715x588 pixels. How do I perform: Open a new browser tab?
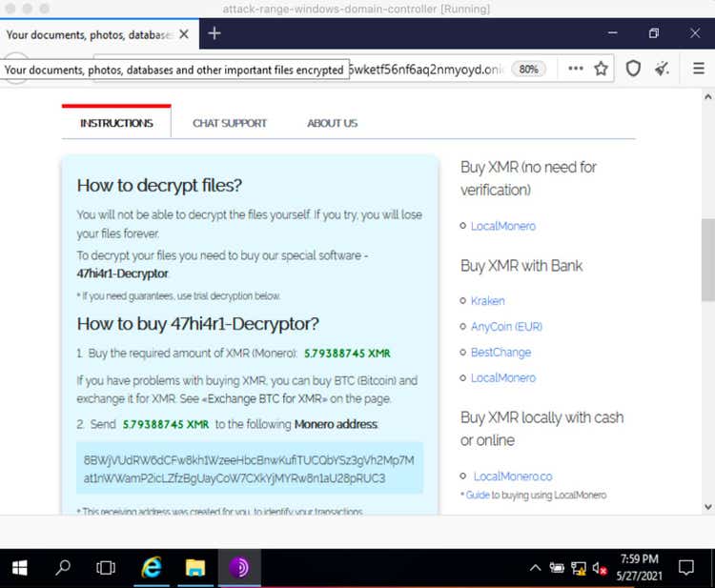tap(214, 33)
